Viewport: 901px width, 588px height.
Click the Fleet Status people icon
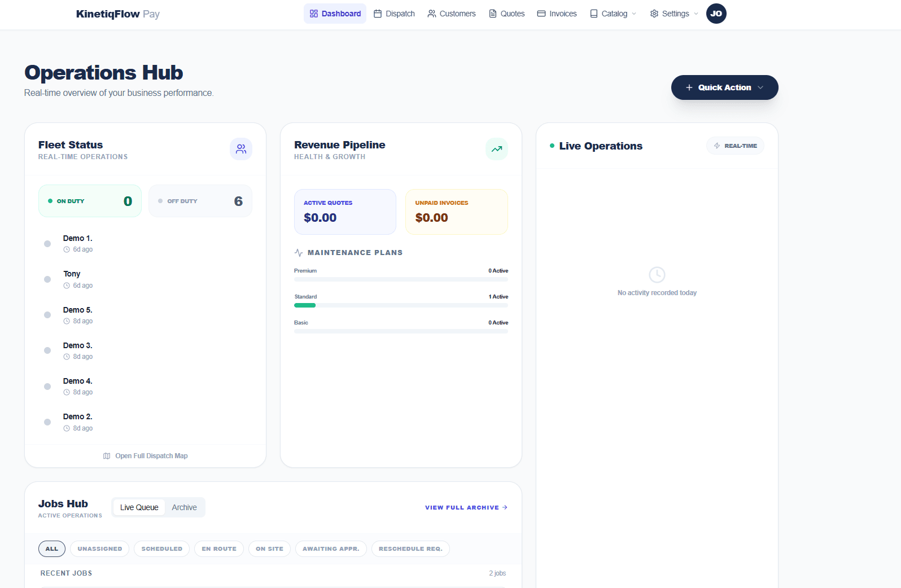[241, 149]
